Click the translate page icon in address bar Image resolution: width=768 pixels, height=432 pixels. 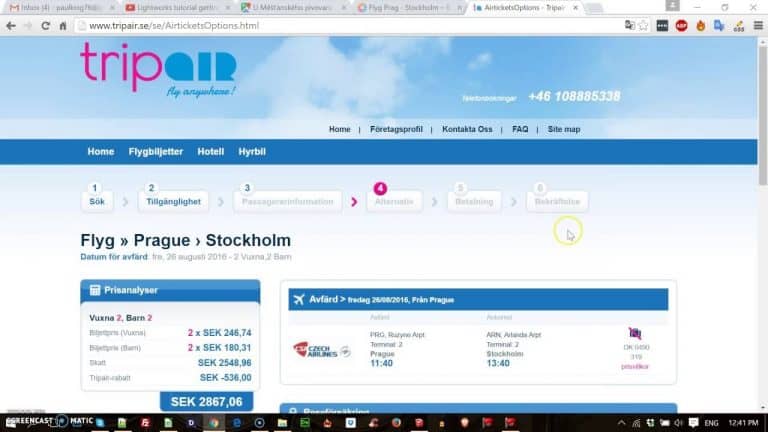point(629,25)
